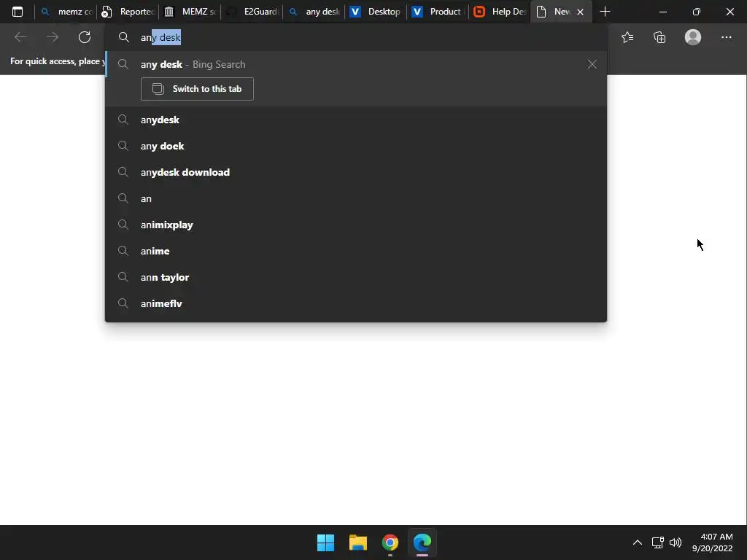
Task: Restore down the Edge window
Action: point(697,12)
